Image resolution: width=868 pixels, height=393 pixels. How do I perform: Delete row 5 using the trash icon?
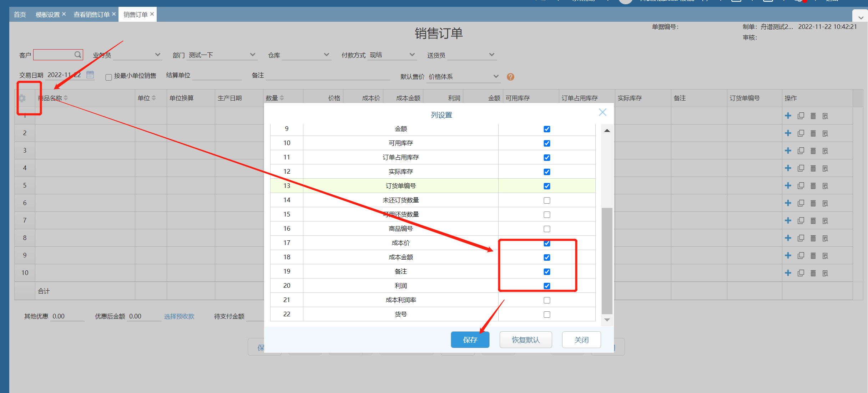pos(813,186)
